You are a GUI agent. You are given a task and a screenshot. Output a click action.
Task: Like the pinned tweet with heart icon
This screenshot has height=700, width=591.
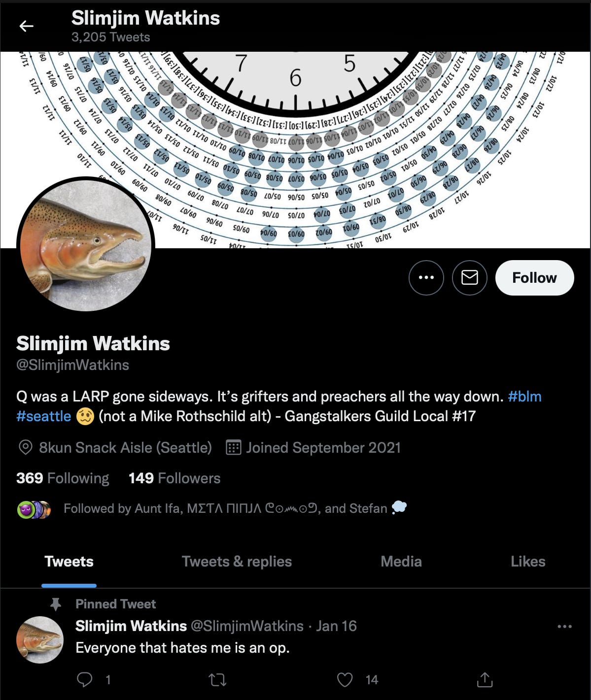pyautogui.click(x=345, y=680)
